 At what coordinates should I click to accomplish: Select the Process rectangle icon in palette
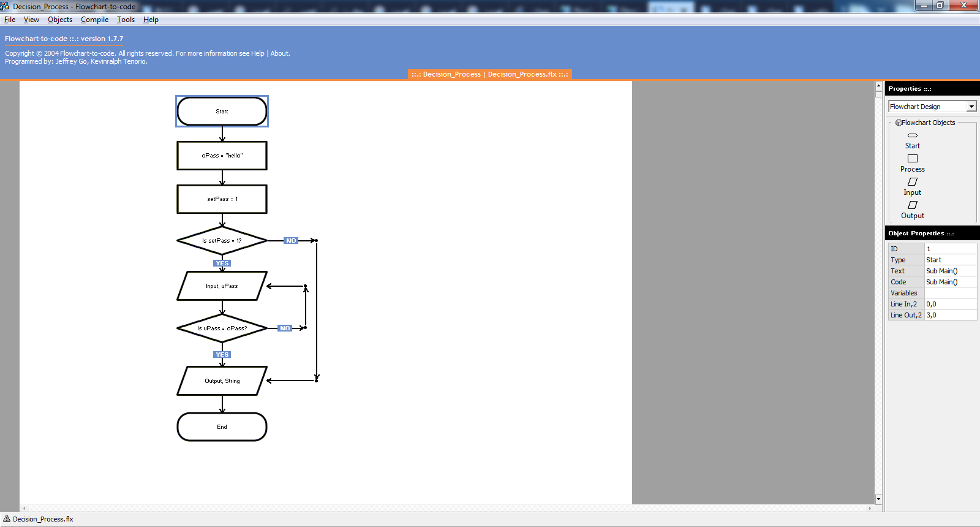point(913,159)
